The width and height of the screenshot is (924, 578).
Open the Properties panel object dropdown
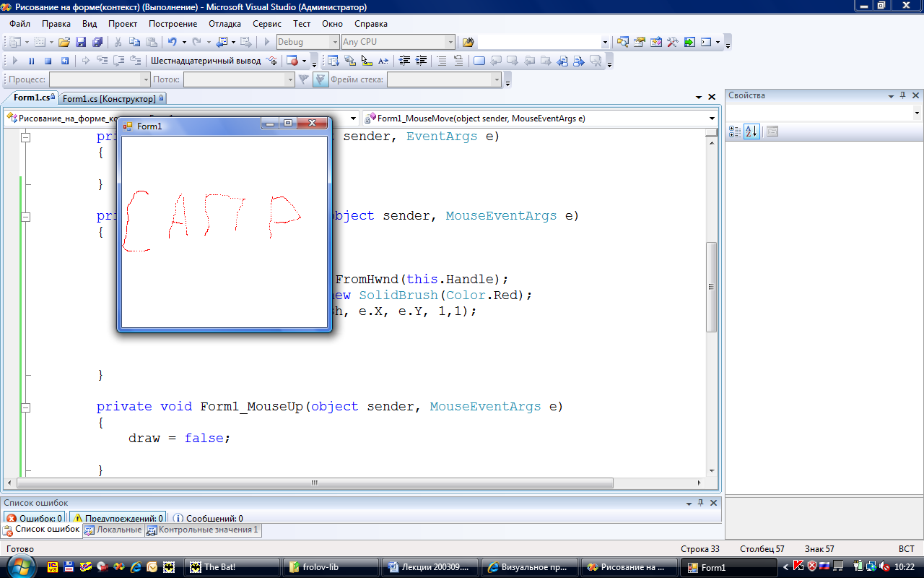coord(917,113)
